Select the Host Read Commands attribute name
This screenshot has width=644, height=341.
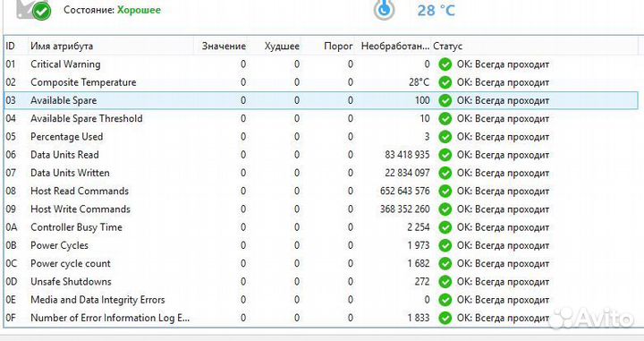[x=80, y=191]
